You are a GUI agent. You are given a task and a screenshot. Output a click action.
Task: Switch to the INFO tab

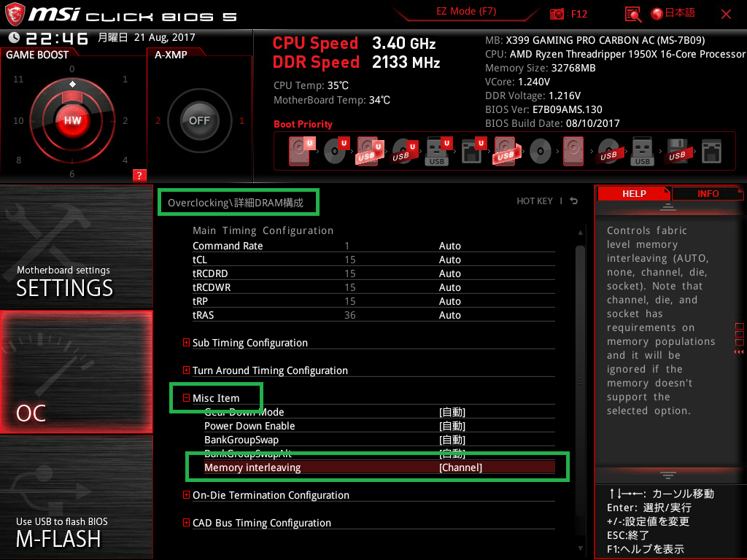point(708,194)
